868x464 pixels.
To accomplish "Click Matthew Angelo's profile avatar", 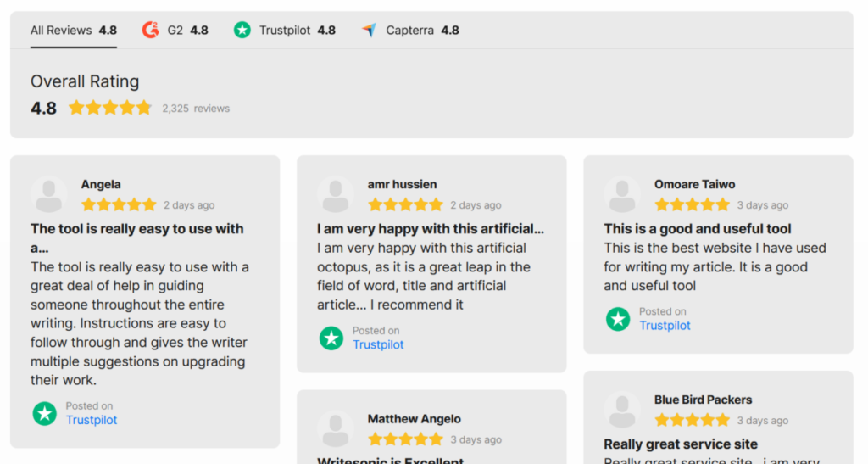I will (x=336, y=429).
